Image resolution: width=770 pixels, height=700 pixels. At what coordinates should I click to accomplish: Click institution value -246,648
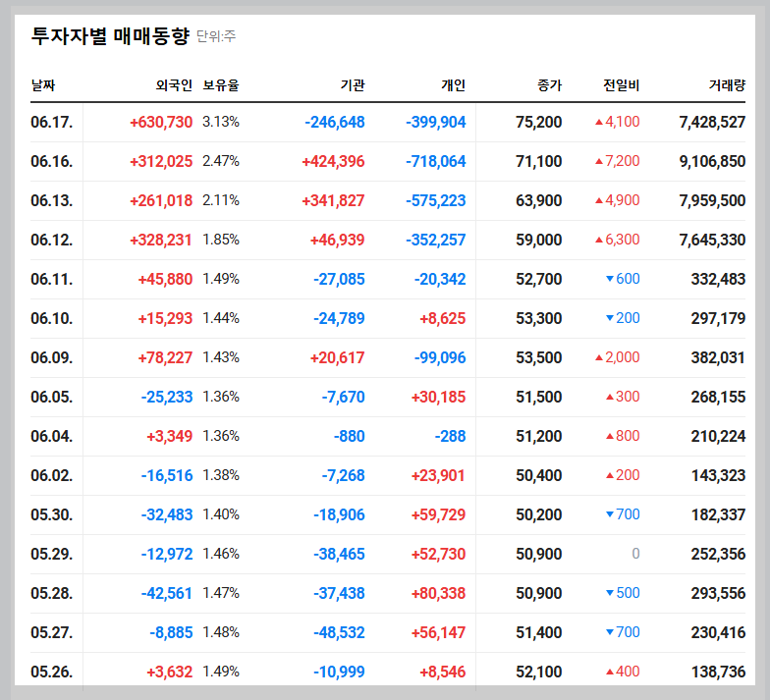point(335,122)
